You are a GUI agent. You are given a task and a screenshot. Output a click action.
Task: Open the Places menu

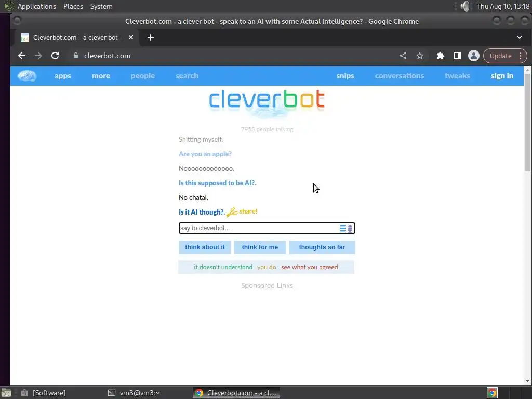[x=73, y=6]
